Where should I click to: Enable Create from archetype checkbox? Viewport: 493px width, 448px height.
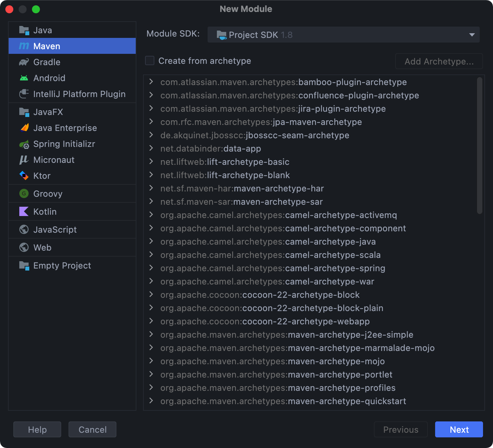pyautogui.click(x=150, y=60)
